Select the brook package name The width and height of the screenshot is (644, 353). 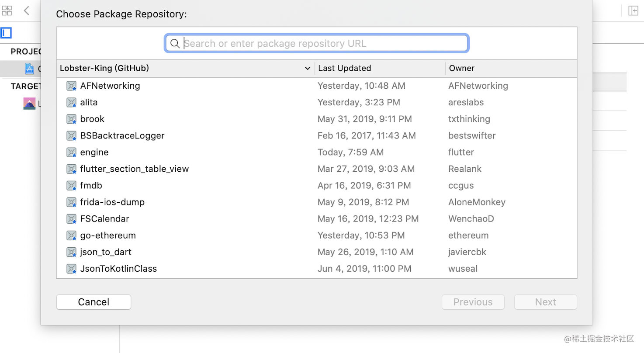(92, 119)
